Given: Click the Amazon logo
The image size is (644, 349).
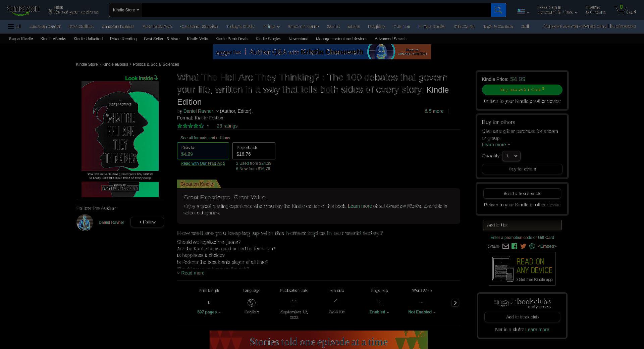Looking at the screenshot, I should 23,10.
